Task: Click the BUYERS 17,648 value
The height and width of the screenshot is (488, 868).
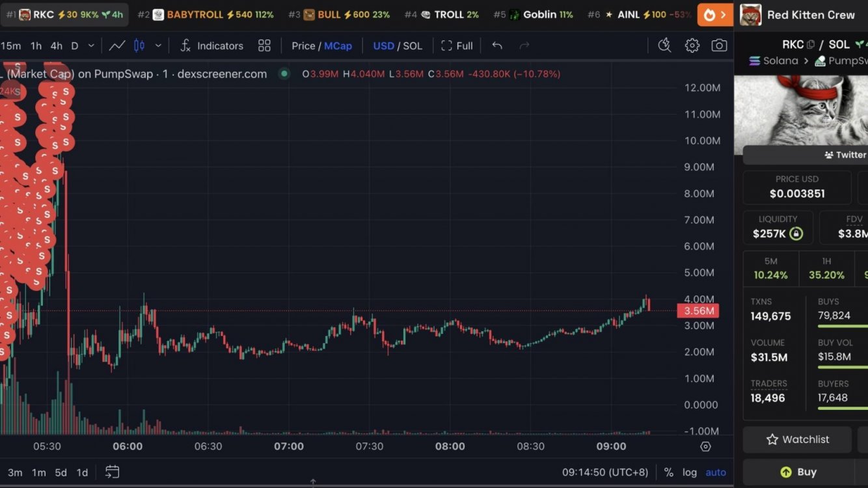Action: click(833, 398)
